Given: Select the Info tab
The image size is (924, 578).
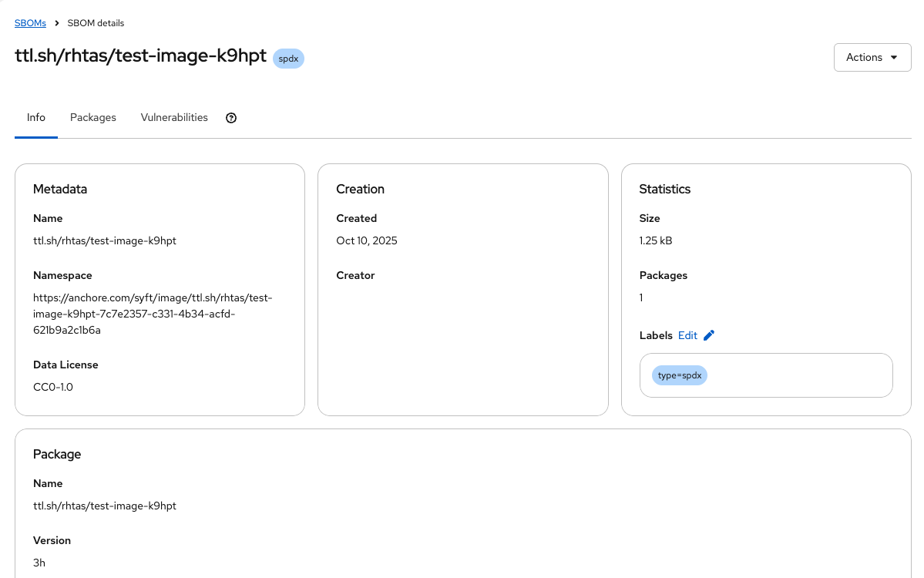Looking at the screenshot, I should pyautogui.click(x=36, y=118).
